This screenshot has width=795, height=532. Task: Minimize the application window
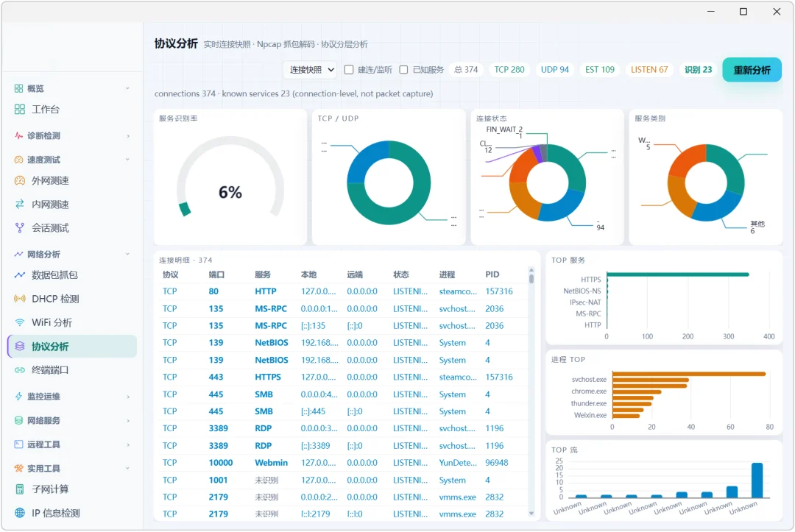[711, 12]
